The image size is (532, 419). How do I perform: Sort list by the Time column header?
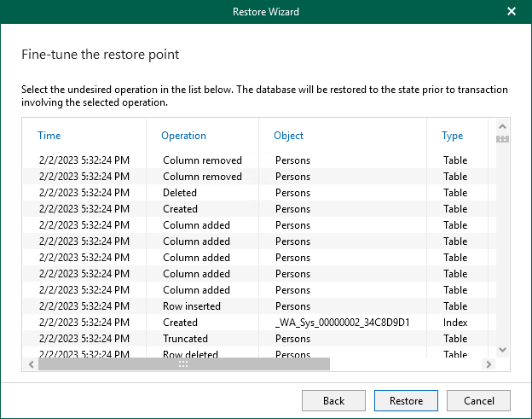click(x=49, y=136)
